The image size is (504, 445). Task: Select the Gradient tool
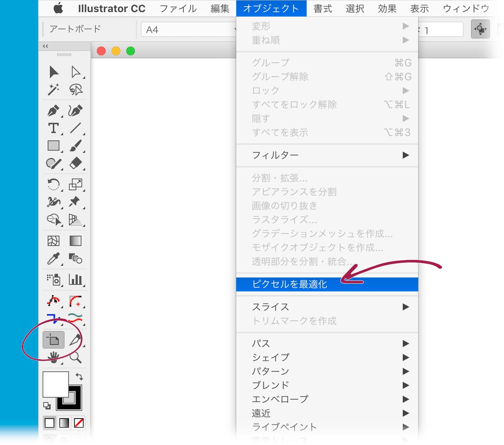[x=76, y=241]
